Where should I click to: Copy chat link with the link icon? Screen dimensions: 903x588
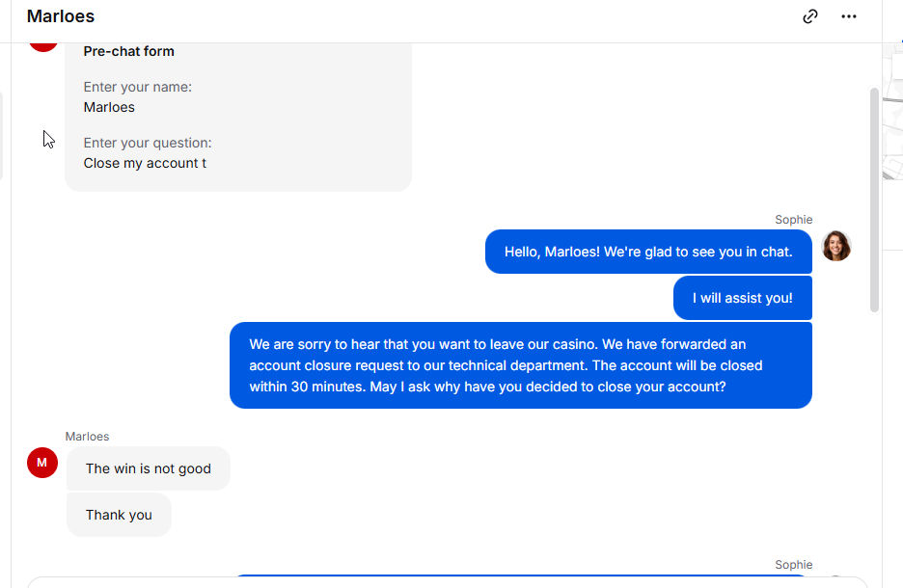point(810,16)
